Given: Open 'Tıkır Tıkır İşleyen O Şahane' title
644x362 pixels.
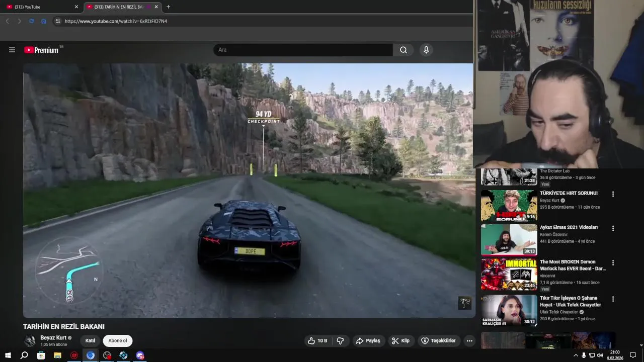Looking at the screenshot, I should pyautogui.click(x=571, y=301).
